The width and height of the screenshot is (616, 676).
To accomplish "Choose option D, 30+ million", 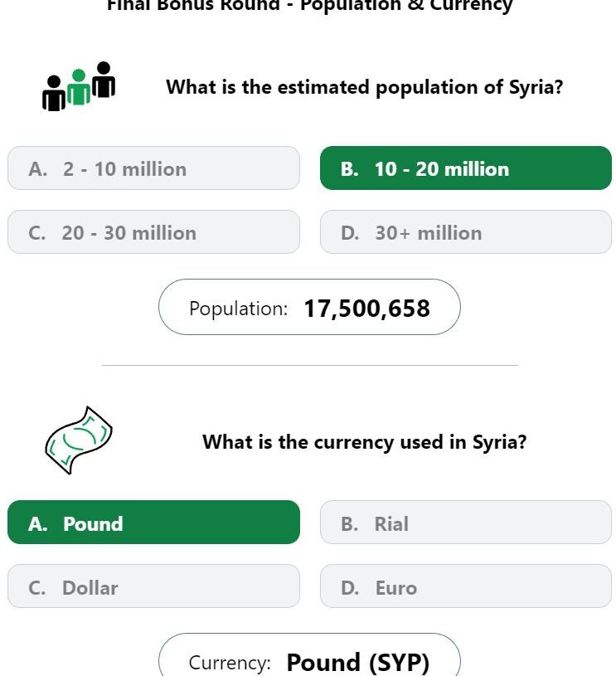I will tap(466, 232).
